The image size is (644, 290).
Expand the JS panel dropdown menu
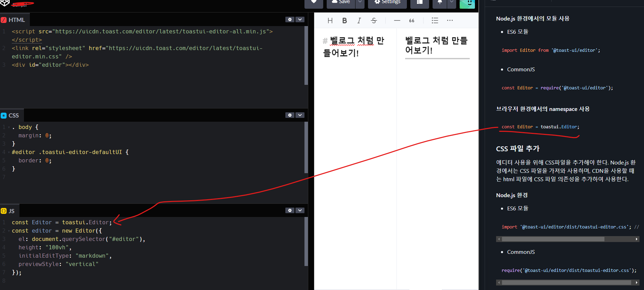(x=300, y=210)
